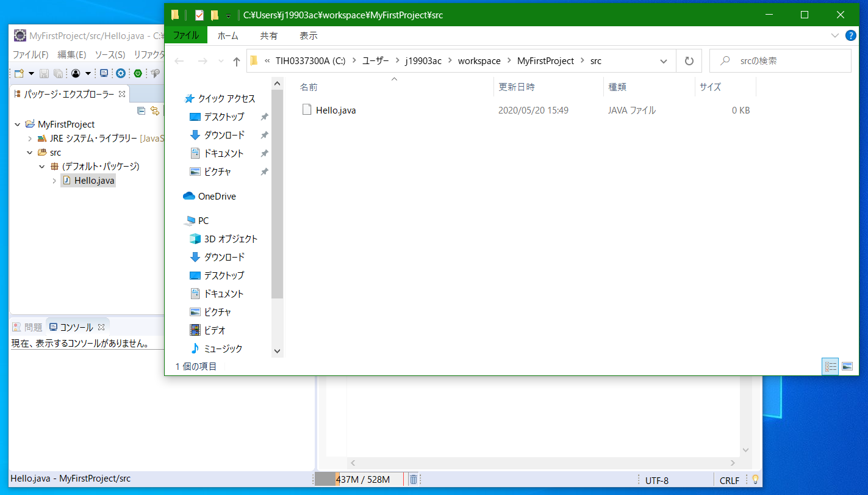
Task: Run garbage collector via trash icon
Action: (x=413, y=480)
